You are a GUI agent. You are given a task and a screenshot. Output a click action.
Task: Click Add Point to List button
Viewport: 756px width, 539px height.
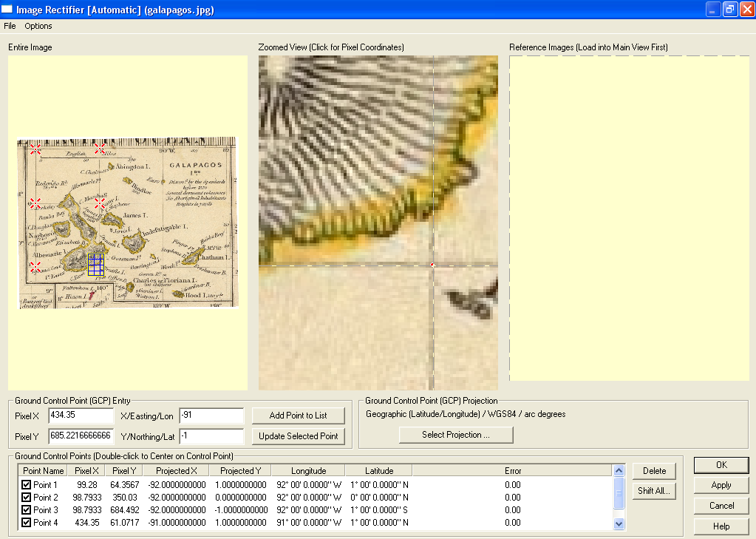[x=298, y=416]
